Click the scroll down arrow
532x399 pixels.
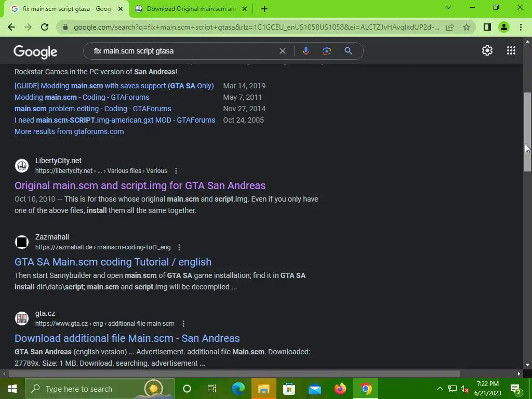[527, 365]
